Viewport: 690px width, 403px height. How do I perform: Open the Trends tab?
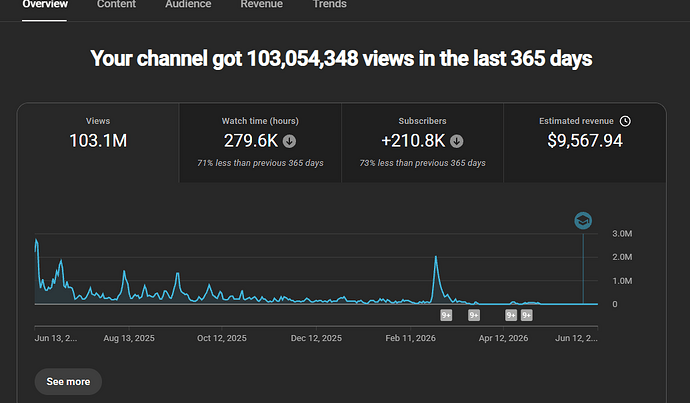[330, 4]
